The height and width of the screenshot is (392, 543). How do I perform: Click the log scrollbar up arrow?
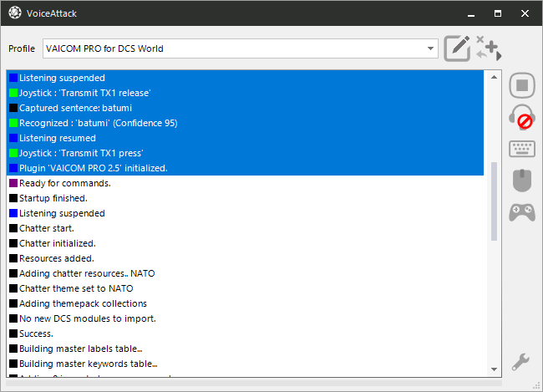coord(495,77)
